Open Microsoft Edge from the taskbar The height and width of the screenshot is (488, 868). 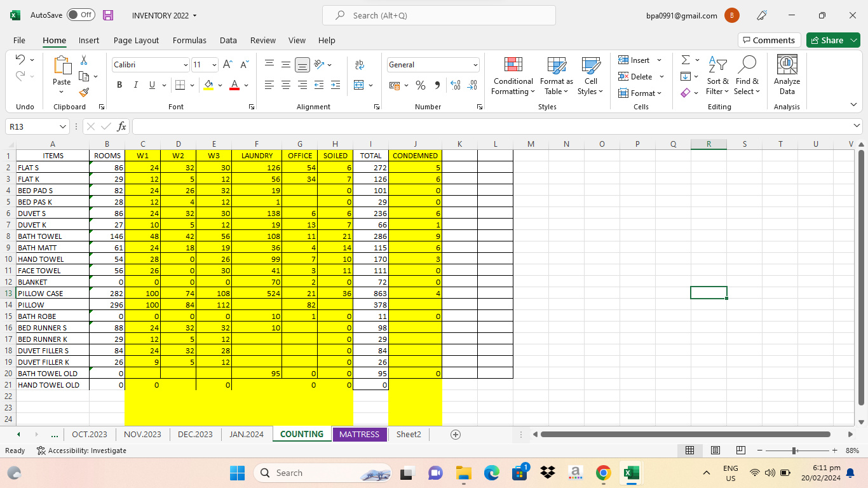pyautogui.click(x=491, y=473)
